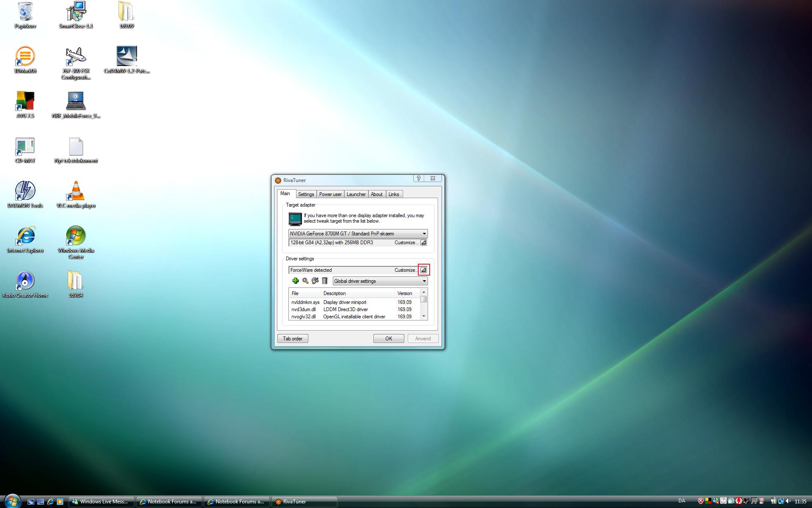Click the Messenger tray icon
This screenshot has width=812, height=508.
click(716, 501)
